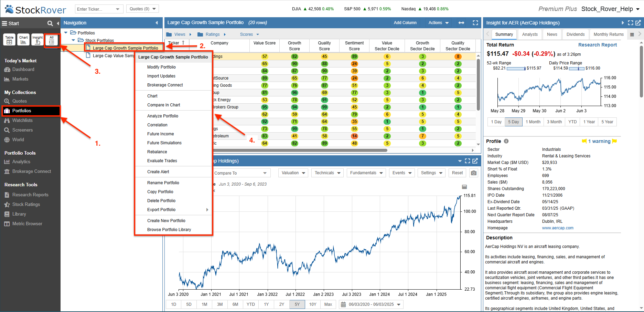Open the Enter Ticker combo box dropdown
This screenshot has width=644, height=312.
click(x=118, y=9)
